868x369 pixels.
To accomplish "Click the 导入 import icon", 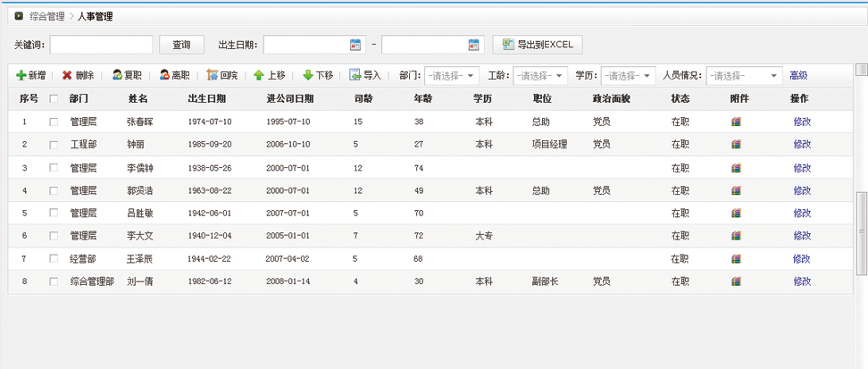I will [355, 76].
